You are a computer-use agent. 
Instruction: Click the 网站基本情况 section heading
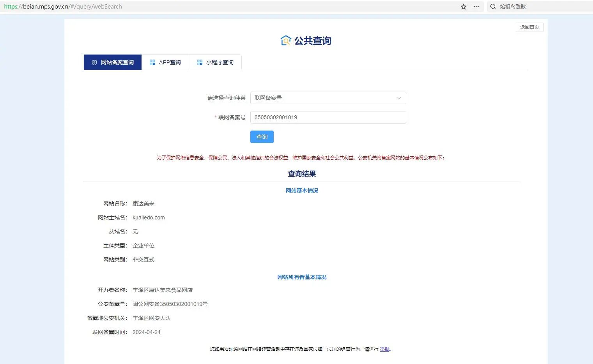(302, 191)
